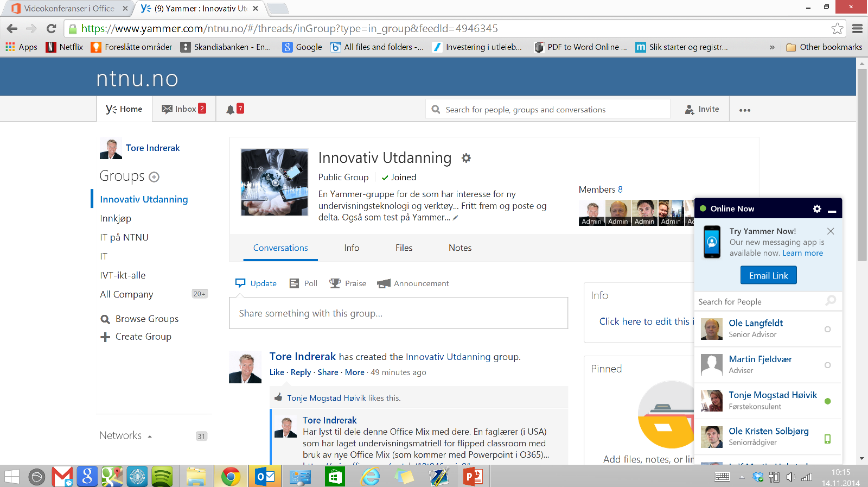
Task: Open Members 8 list
Action: pos(601,189)
